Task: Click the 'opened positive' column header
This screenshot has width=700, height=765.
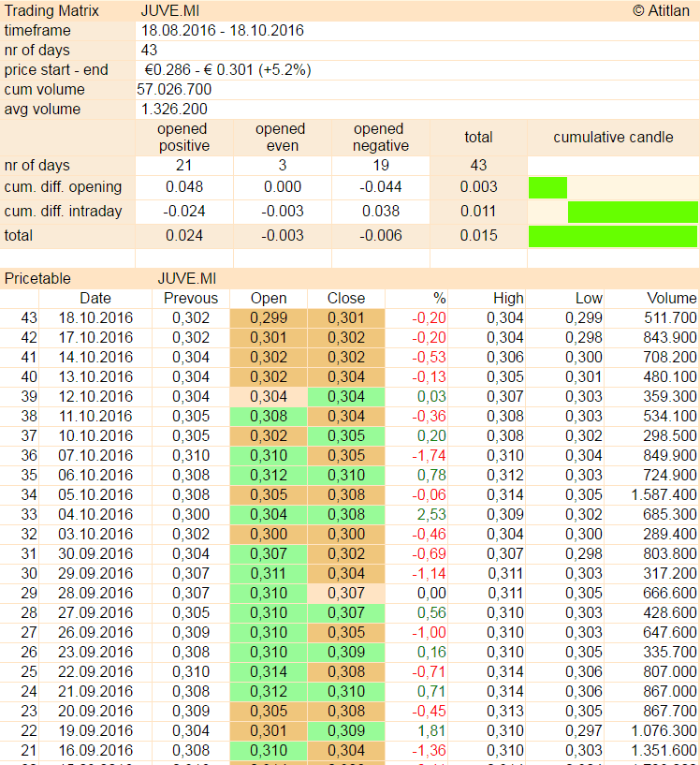Action: (x=183, y=137)
